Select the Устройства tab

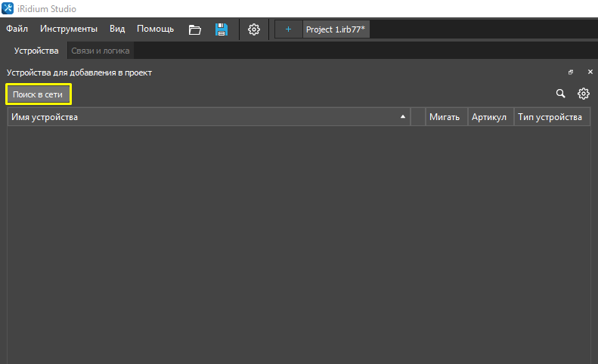coord(36,51)
